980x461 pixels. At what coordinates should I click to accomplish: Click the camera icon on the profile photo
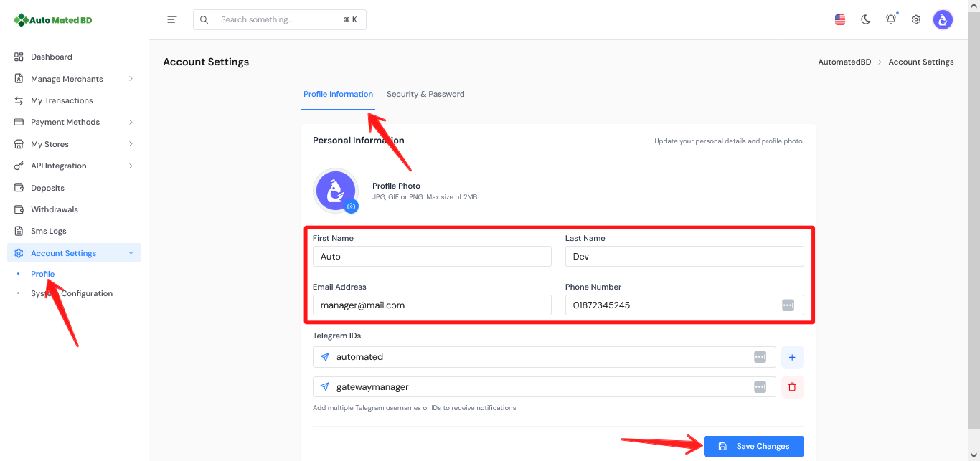pos(351,206)
